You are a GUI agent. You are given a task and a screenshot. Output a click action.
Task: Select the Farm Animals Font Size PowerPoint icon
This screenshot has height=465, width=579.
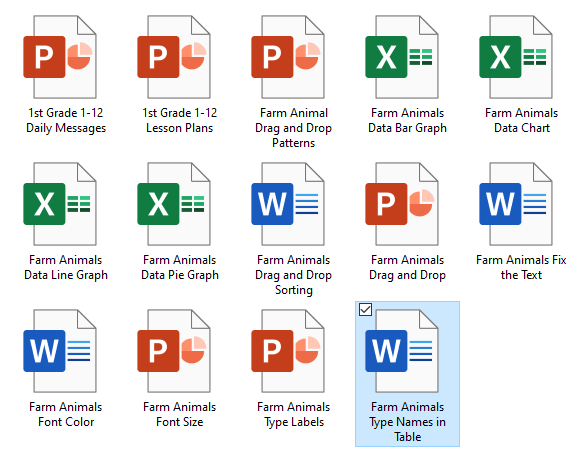(x=174, y=351)
